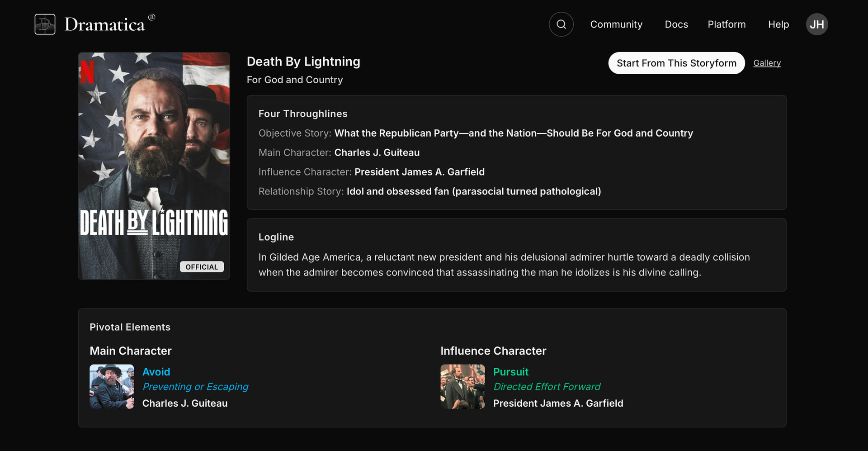Open the Community menu item
This screenshot has width=868, height=451.
pos(616,24)
